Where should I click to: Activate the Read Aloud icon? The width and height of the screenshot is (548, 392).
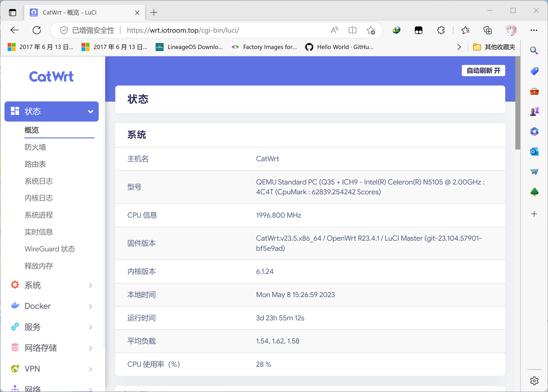334,30
